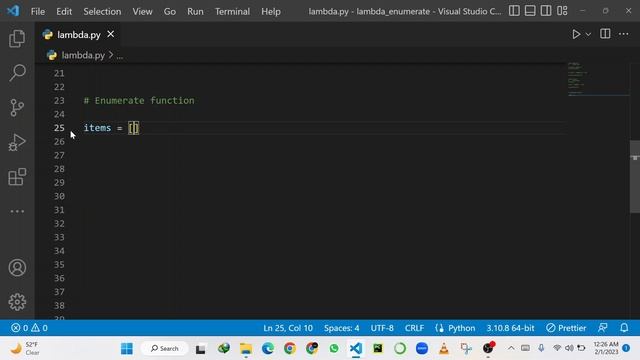
Task: Click line number 30 in gutter
Action: [59, 196]
